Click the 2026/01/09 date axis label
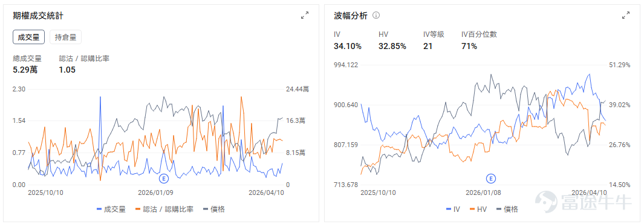 point(155,193)
